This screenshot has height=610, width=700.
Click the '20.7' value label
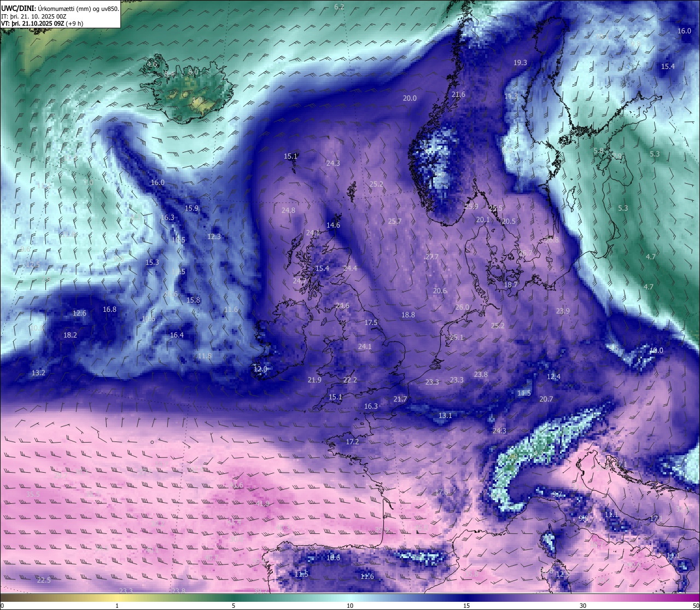tap(546, 399)
